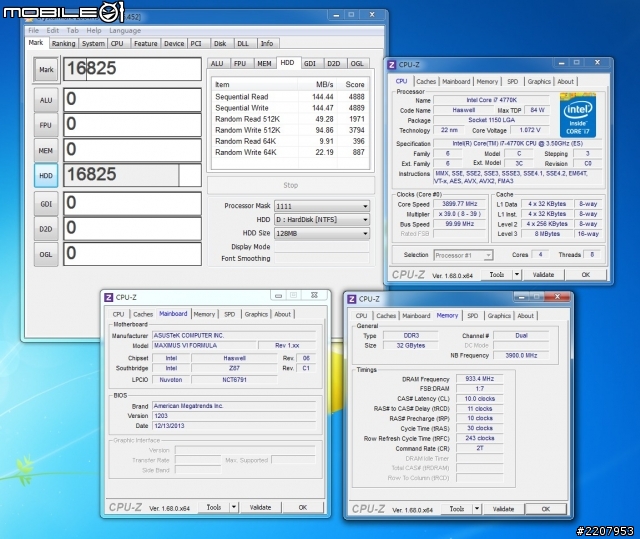Switch to the Feature tab
The width and height of the screenshot is (640, 539).
click(146, 43)
